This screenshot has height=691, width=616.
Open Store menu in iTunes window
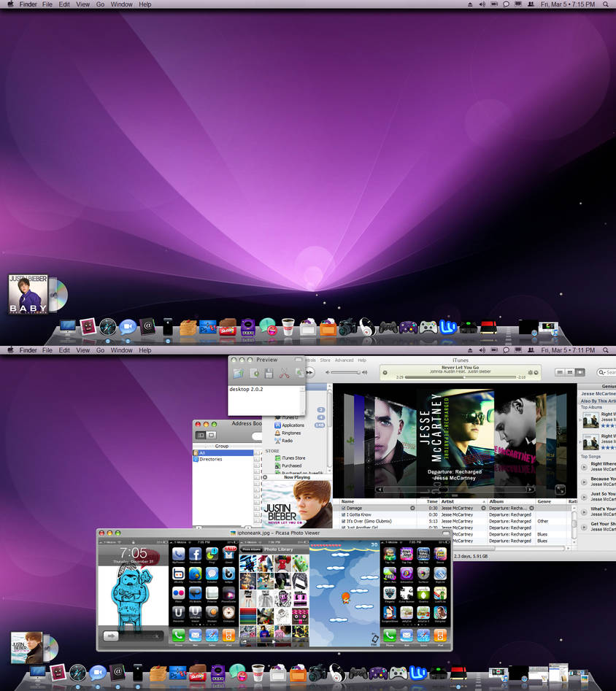pos(325,360)
